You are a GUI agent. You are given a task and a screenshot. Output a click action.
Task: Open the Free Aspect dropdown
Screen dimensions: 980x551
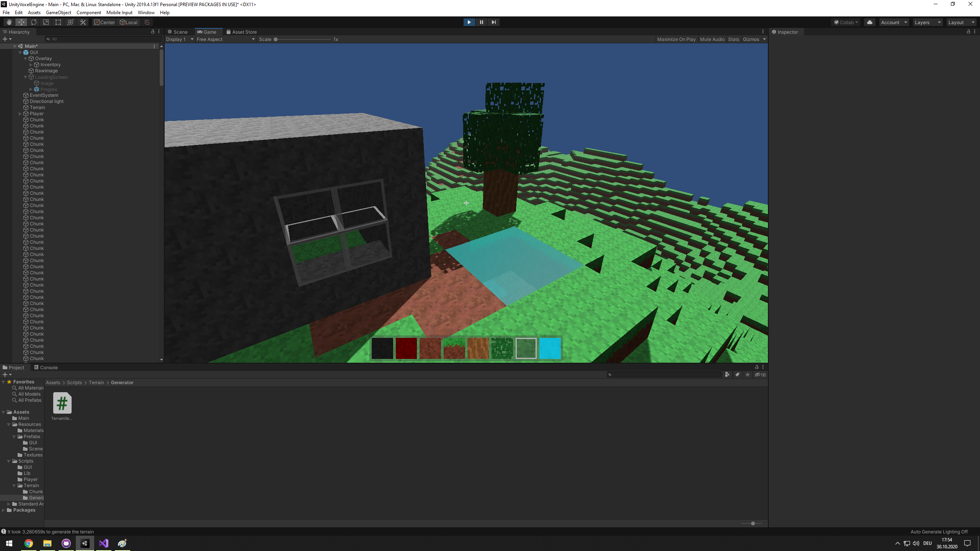pyautogui.click(x=225, y=39)
